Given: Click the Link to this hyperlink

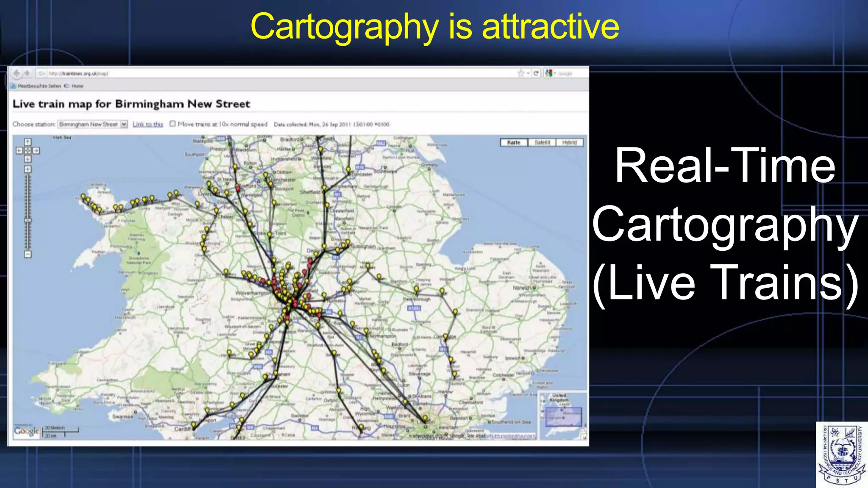Looking at the screenshot, I should coord(148,124).
